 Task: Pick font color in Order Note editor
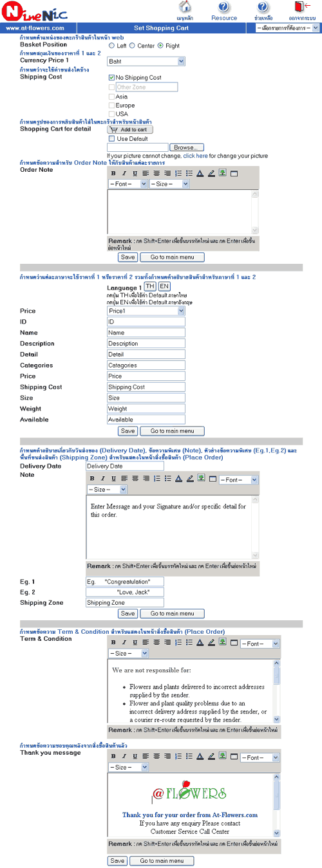[x=200, y=173]
